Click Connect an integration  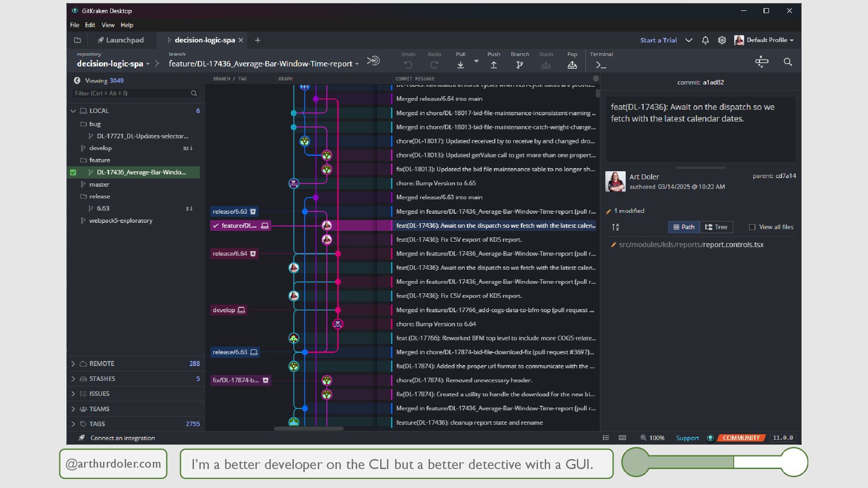point(122,438)
